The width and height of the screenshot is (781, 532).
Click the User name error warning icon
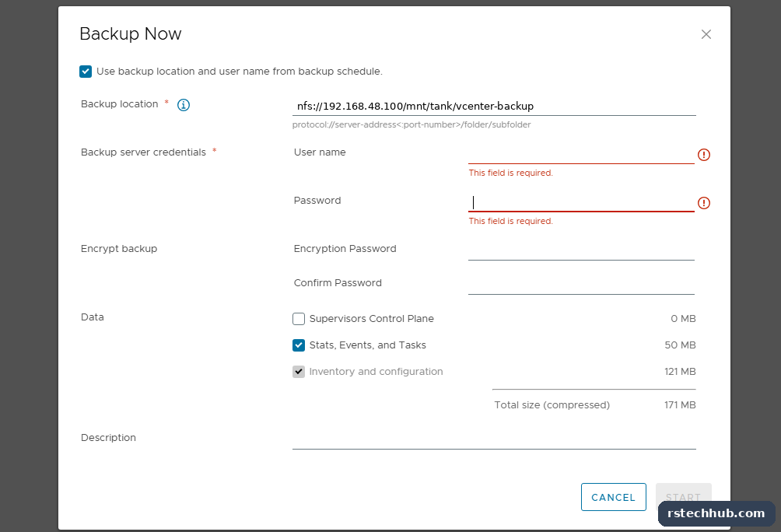[x=704, y=155]
